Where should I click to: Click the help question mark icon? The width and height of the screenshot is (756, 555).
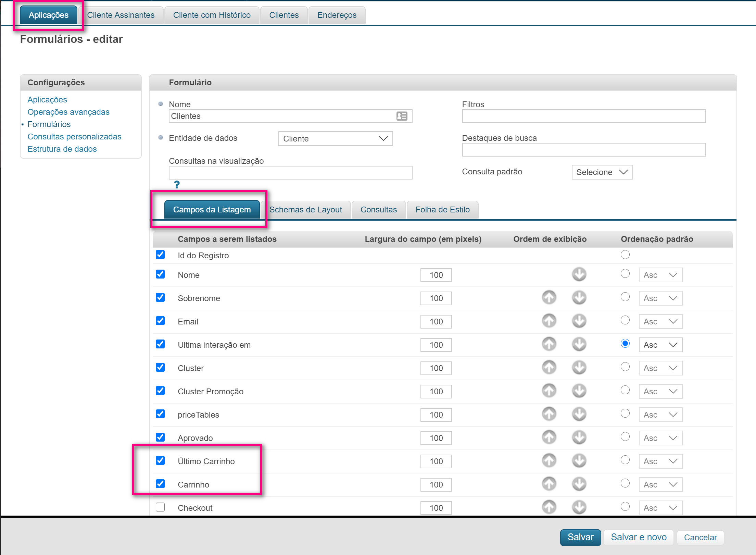[x=177, y=185]
